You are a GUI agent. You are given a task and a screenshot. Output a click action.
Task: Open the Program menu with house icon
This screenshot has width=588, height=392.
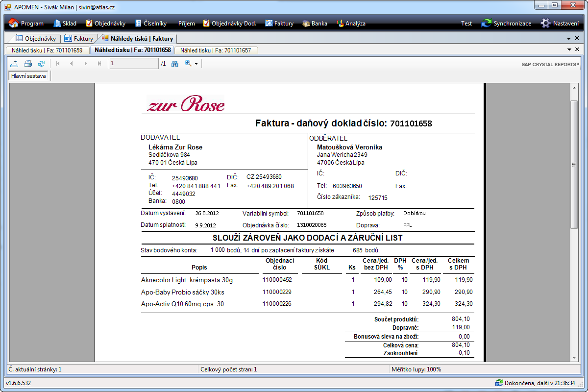[26, 24]
